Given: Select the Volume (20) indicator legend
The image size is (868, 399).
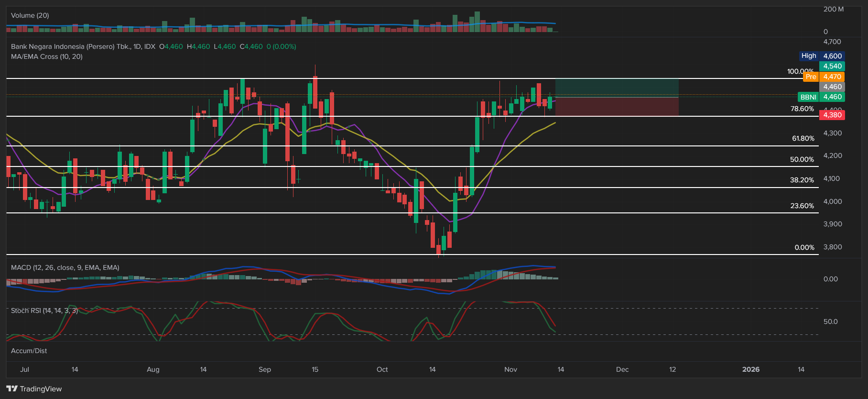Looking at the screenshot, I should [30, 15].
